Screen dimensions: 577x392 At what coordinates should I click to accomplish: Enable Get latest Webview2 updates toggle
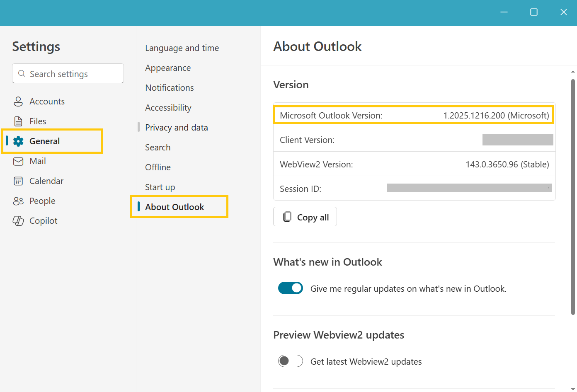pos(291,361)
